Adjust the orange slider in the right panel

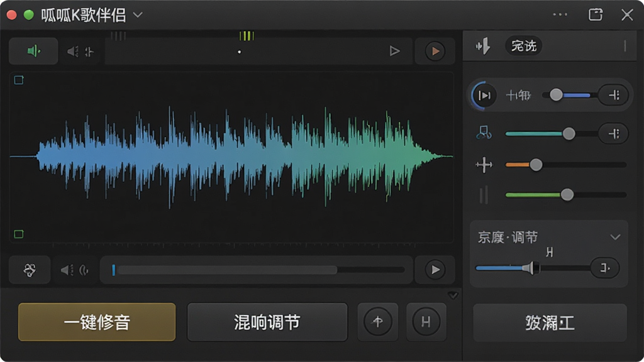click(566, 165)
